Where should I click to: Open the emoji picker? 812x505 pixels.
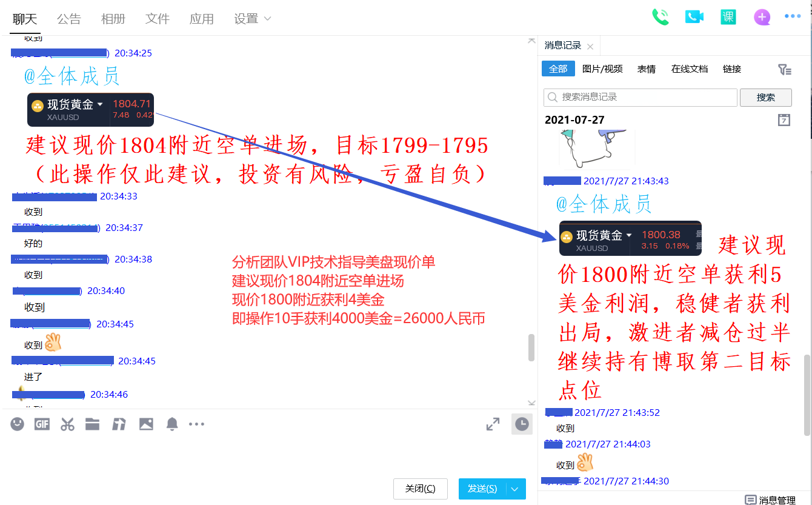[18, 424]
